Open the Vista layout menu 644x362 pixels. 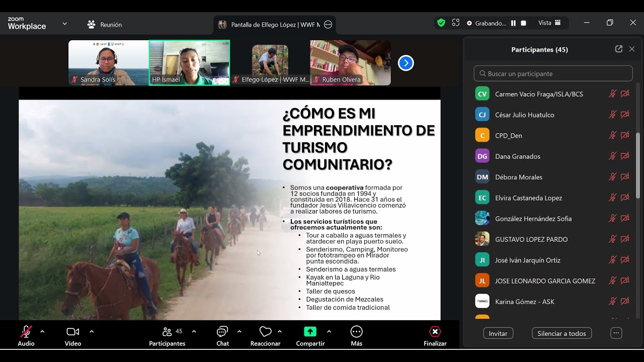click(x=549, y=23)
